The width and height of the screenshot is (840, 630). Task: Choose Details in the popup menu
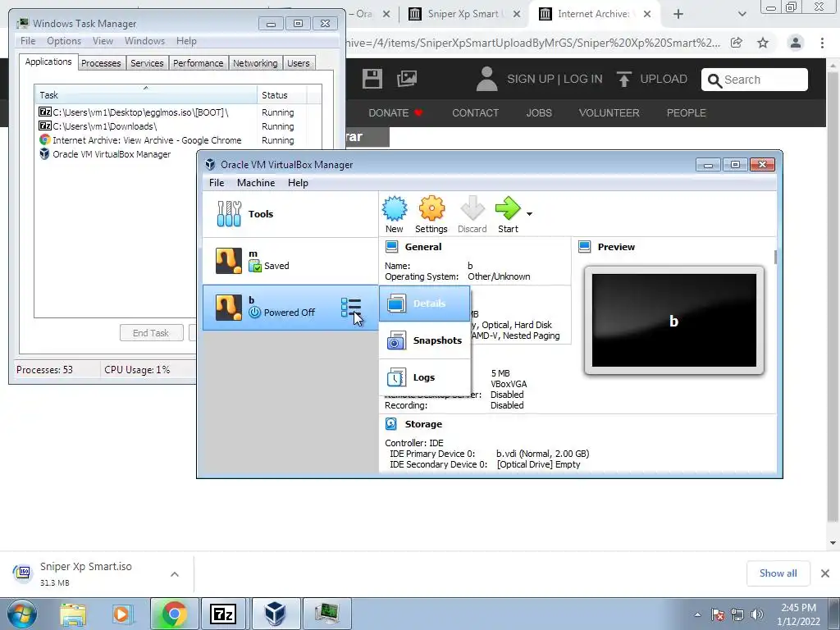pyautogui.click(x=424, y=304)
